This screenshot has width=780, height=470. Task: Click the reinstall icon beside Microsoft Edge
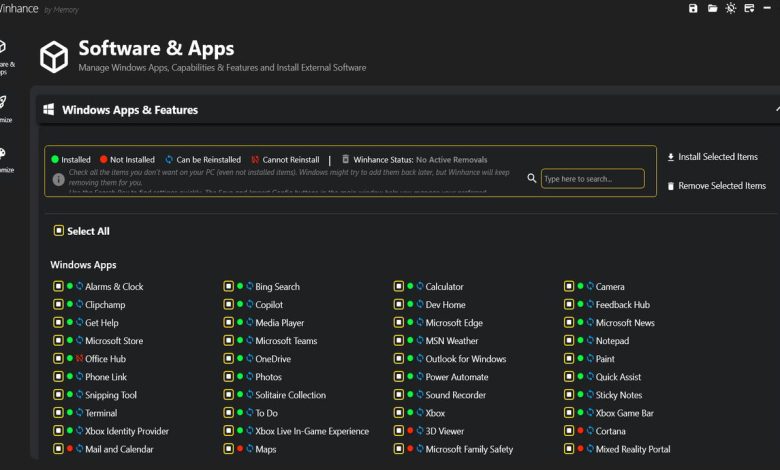(x=420, y=322)
